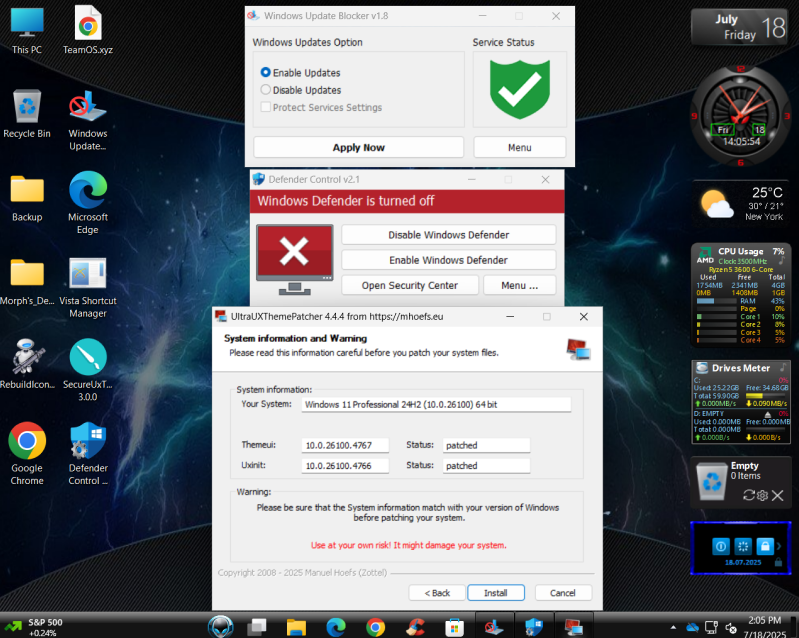Show hidden tray icons arrow

(x=674, y=627)
